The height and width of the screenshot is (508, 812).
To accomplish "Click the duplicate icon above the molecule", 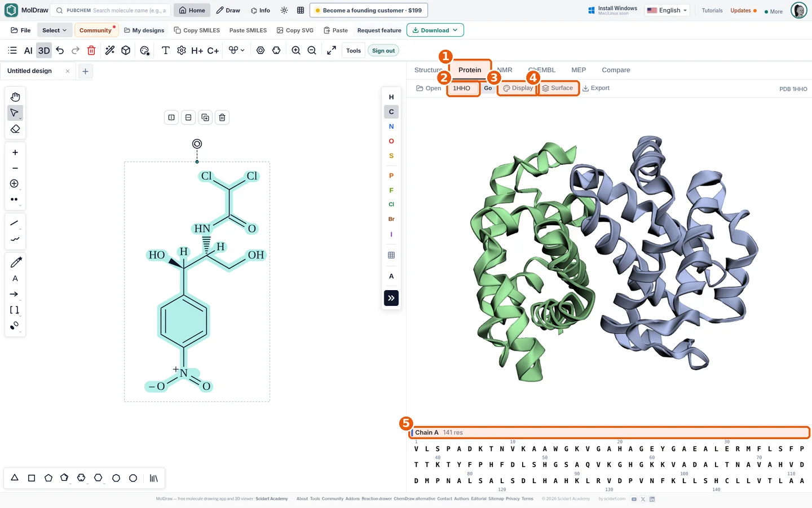I will tap(205, 117).
